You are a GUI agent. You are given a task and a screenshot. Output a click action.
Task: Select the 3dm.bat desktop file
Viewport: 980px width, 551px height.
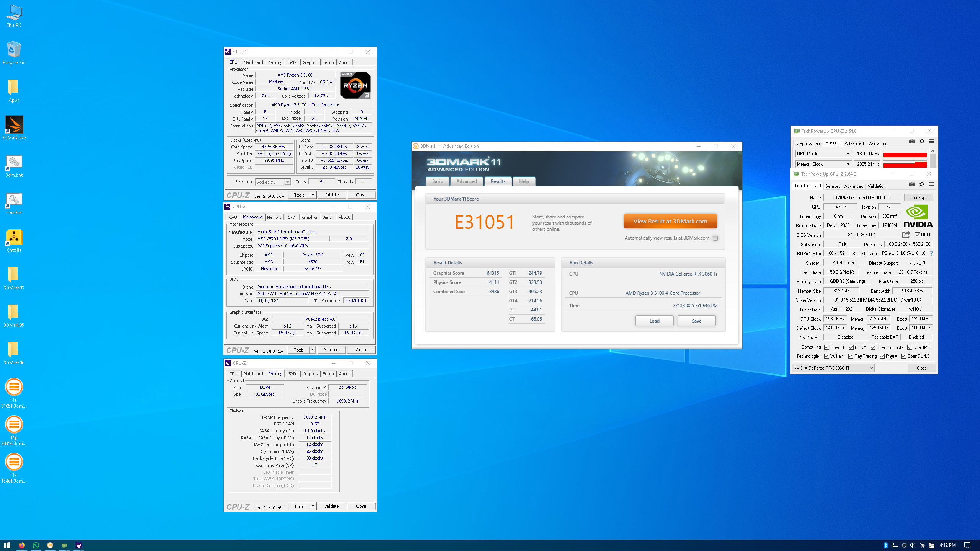click(x=14, y=166)
